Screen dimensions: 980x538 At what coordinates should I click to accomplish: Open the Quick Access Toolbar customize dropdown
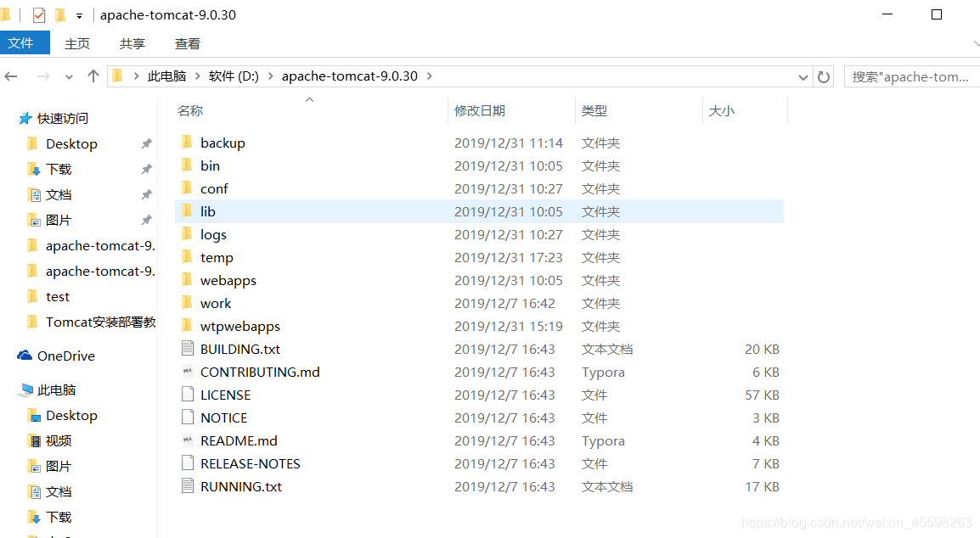(79, 16)
